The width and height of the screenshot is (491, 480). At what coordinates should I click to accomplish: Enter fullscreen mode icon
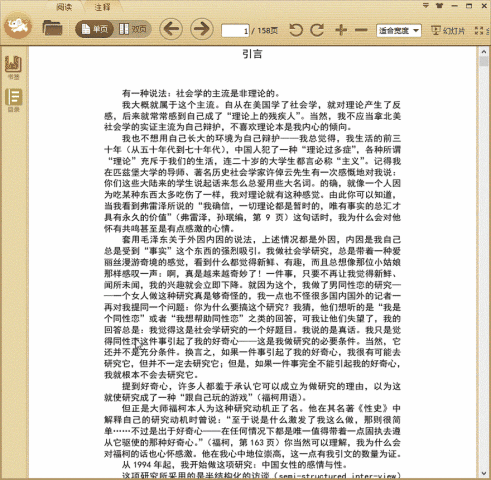tap(479, 31)
